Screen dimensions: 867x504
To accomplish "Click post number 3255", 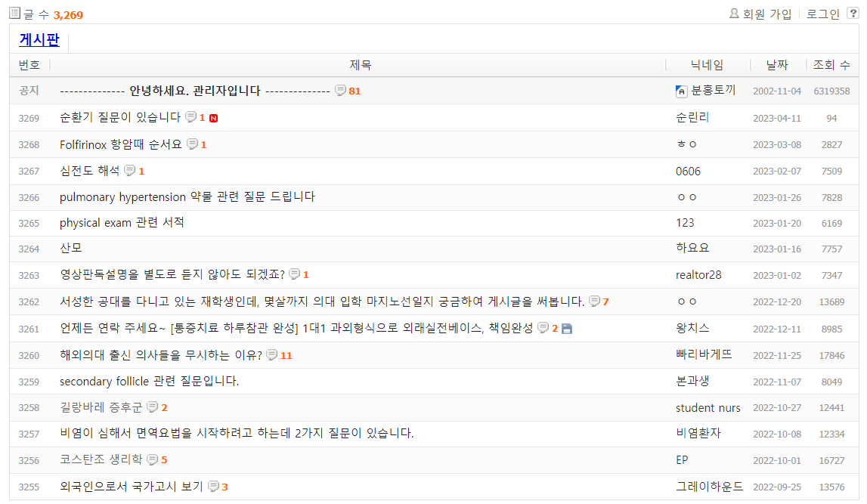I will 29,487.
